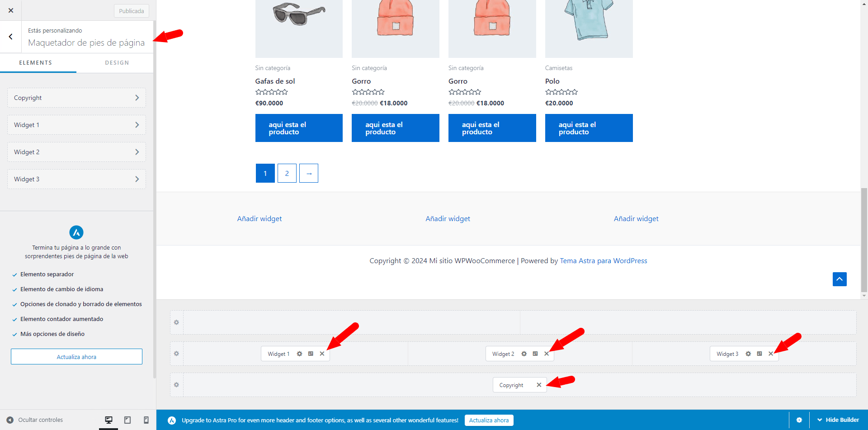The image size is (868, 430).
Task: Select the desktop preview mode
Action: pos(108,420)
